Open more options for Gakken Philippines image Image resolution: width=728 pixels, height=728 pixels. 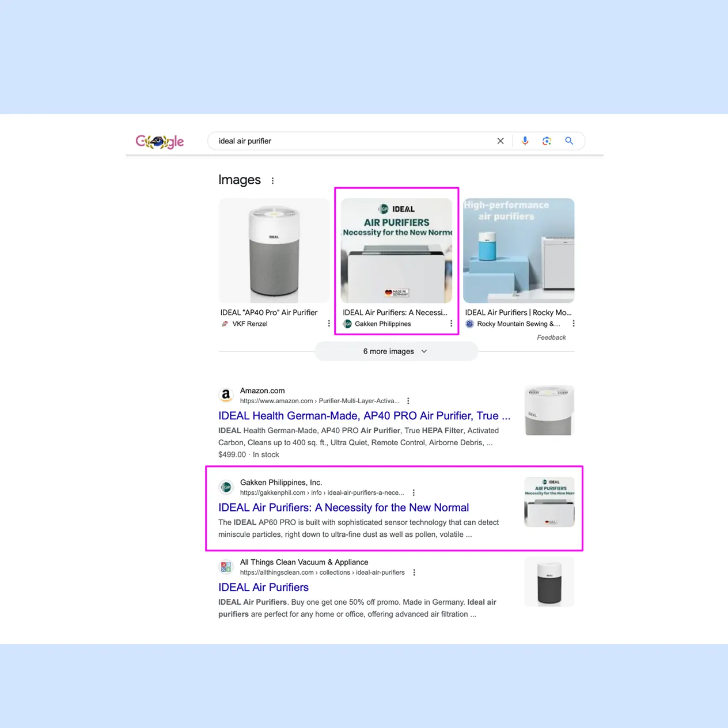tap(451, 324)
